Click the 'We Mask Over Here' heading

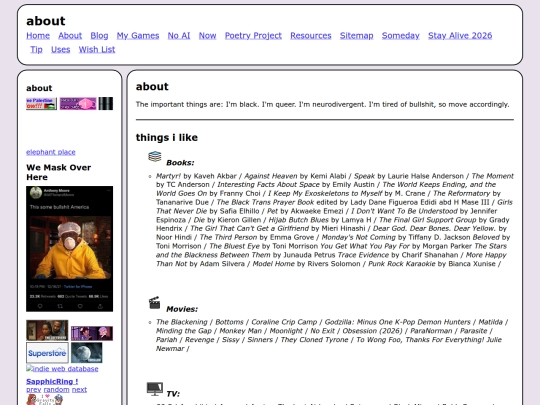59,172
